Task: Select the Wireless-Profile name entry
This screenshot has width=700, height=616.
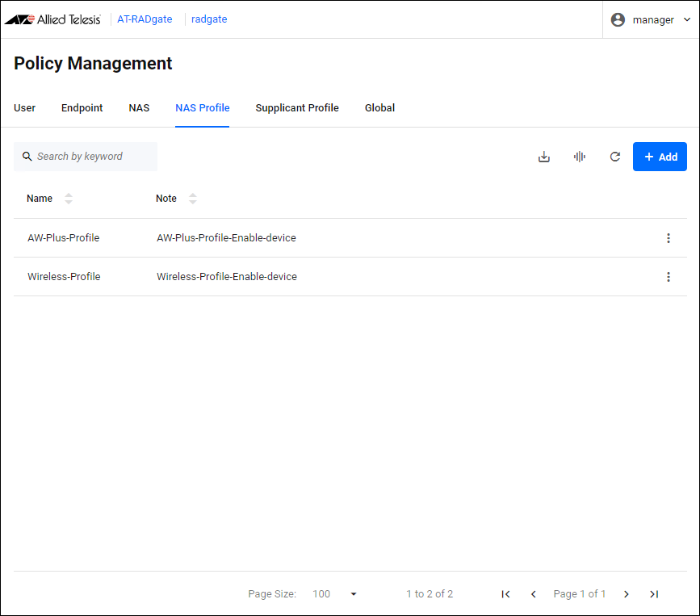Action: tap(64, 277)
